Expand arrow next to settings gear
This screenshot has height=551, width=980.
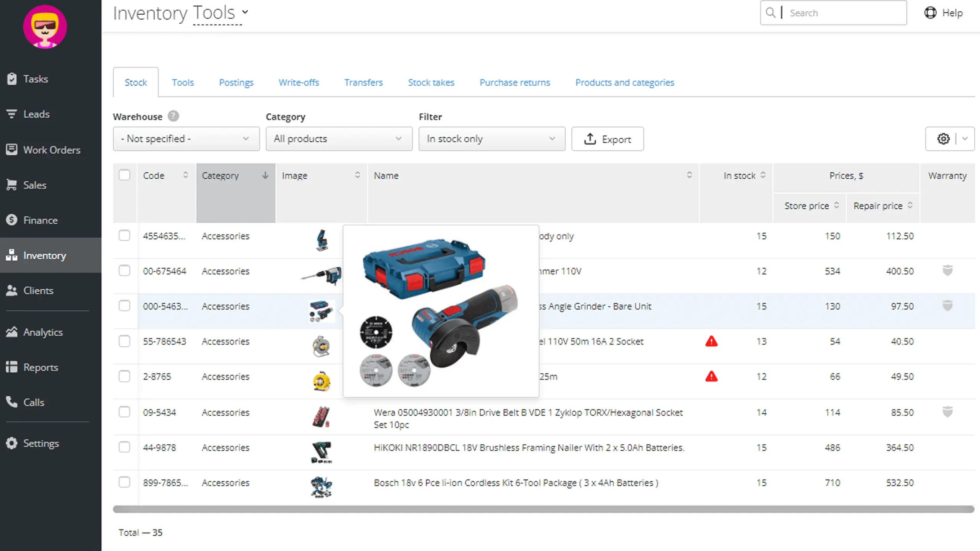[965, 139]
